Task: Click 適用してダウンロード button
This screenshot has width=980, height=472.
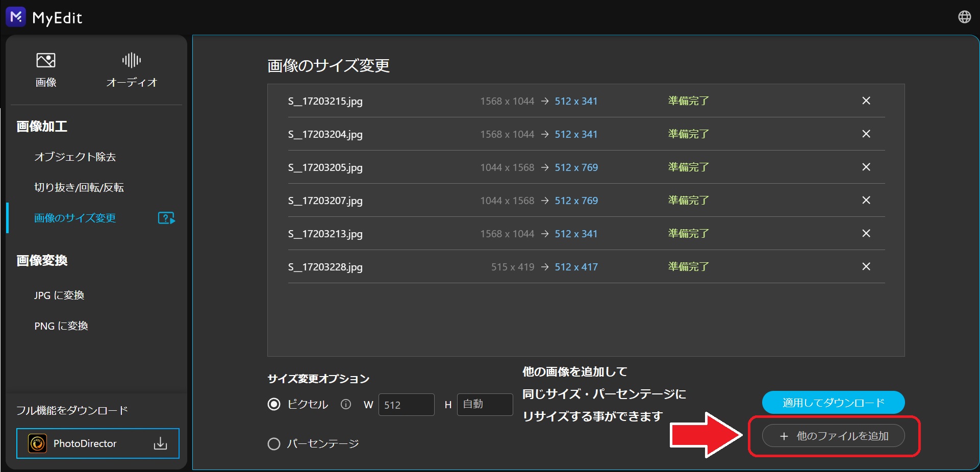Action: click(834, 403)
